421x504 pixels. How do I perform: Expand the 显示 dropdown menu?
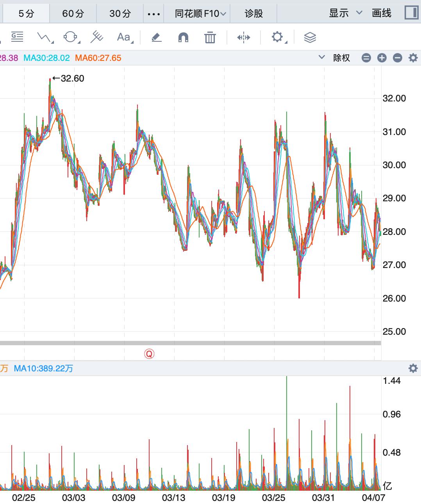pyautogui.click(x=345, y=13)
